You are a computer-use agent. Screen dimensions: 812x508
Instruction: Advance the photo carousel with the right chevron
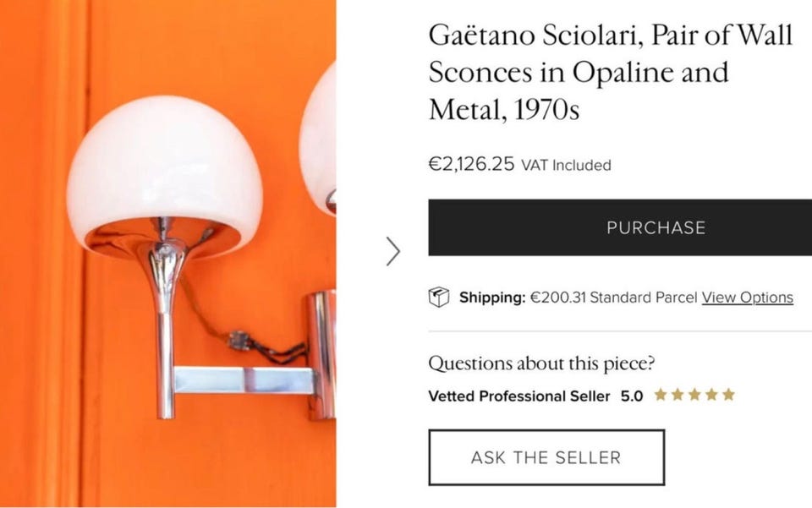393,252
